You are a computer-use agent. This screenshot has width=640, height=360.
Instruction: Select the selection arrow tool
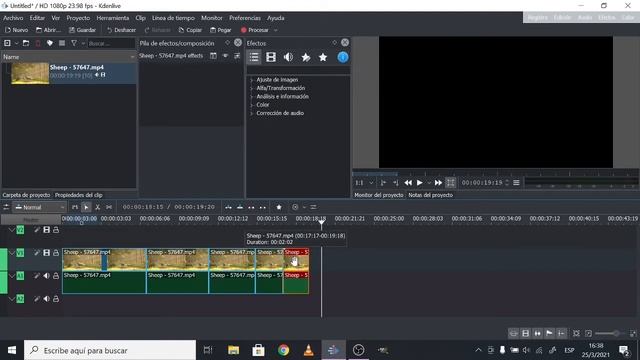pyautogui.click(x=86, y=207)
